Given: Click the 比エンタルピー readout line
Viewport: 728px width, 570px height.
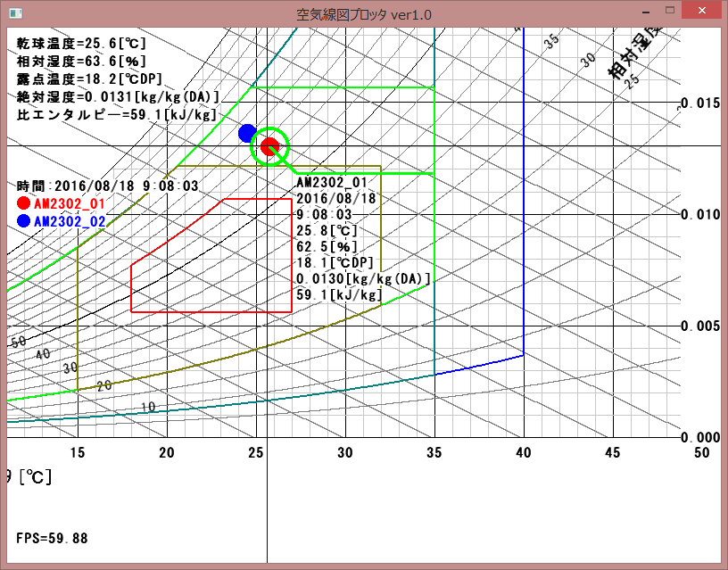Looking at the screenshot, I should [116, 114].
